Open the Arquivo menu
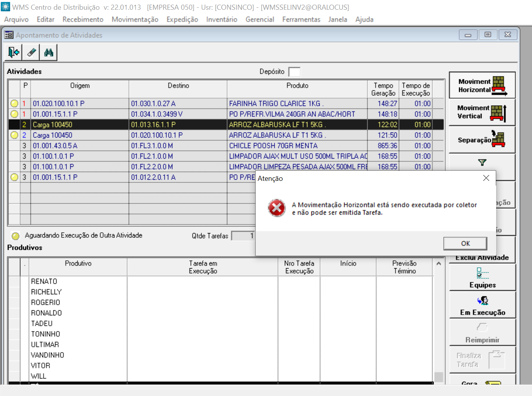This screenshot has height=396, width=532. click(16, 19)
